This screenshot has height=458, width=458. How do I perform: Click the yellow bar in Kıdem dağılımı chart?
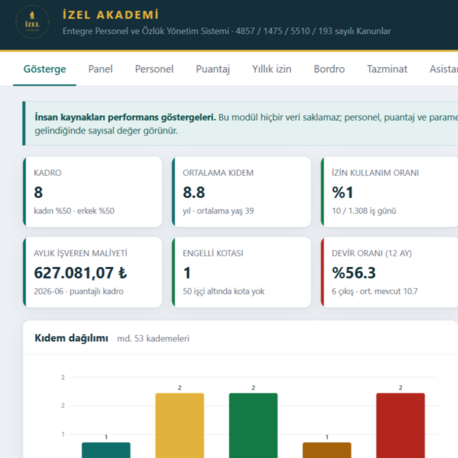(180, 425)
